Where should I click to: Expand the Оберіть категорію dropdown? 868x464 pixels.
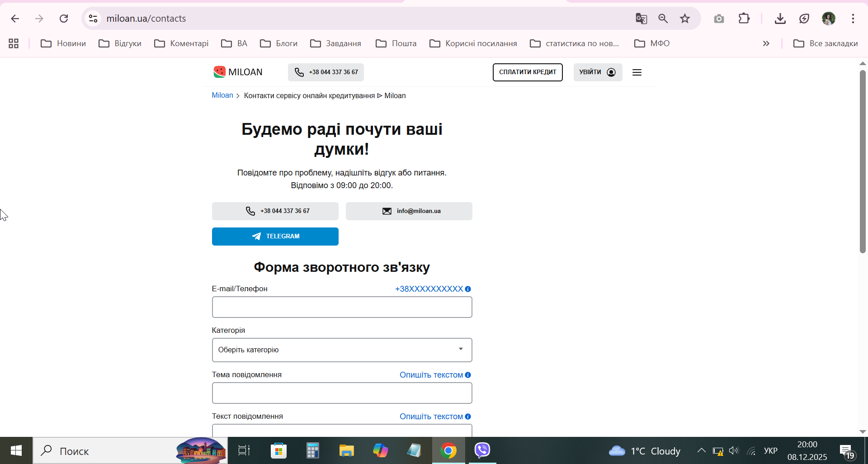point(342,350)
